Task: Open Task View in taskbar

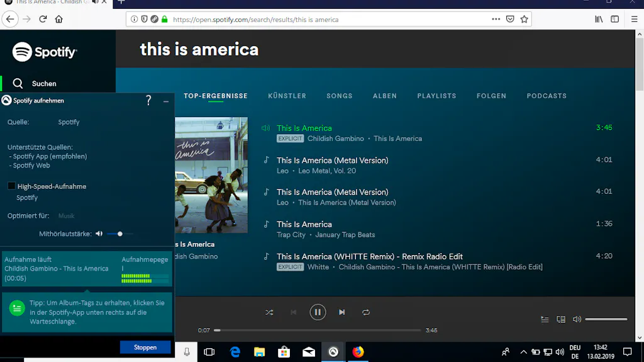Action: [x=209, y=352]
